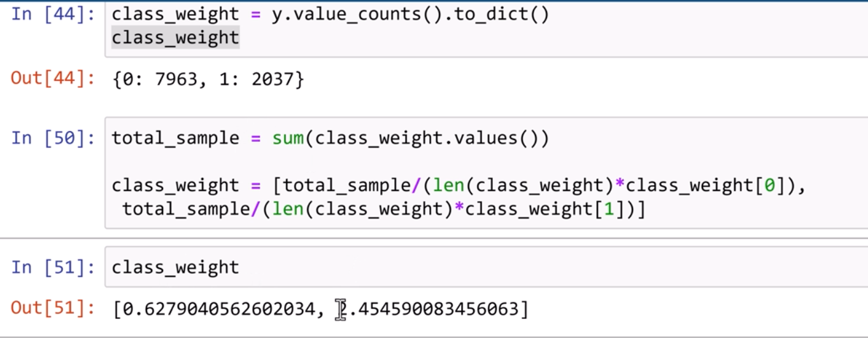Click the In [50] cell prompt
The height and width of the screenshot is (338, 868).
(52, 138)
